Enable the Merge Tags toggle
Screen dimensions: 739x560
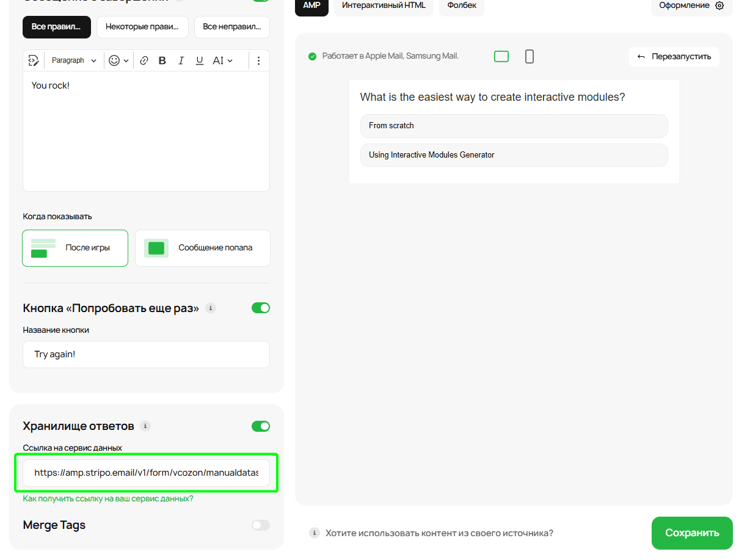[260, 525]
